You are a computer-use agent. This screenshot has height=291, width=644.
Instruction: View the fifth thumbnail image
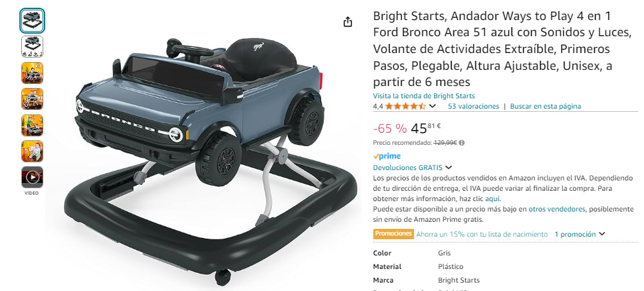[x=32, y=125]
